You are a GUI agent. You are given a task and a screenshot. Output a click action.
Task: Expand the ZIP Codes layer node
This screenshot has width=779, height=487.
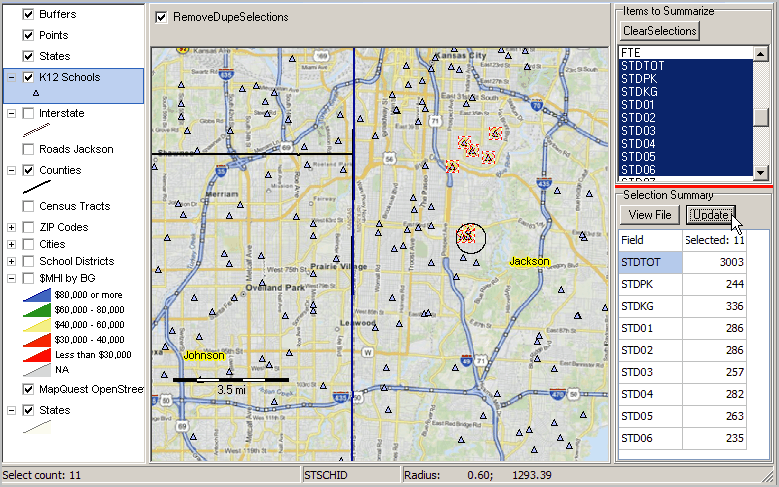pyautogui.click(x=11, y=228)
